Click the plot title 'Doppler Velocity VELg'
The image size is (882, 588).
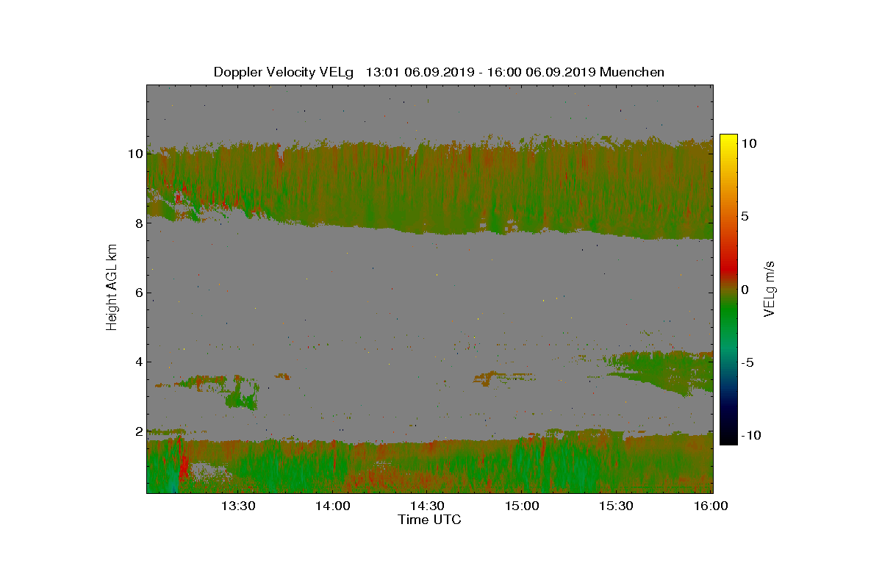click(283, 72)
